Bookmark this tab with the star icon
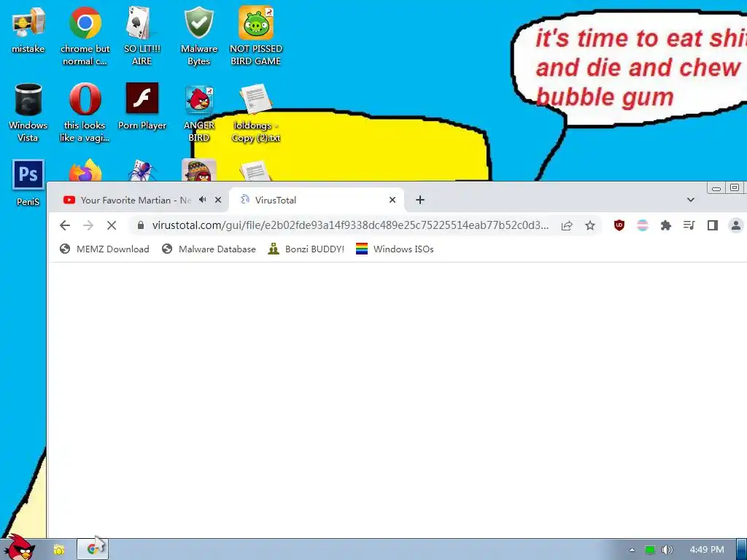The height and width of the screenshot is (560, 747). pyautogui.click(x=589, y=225)
